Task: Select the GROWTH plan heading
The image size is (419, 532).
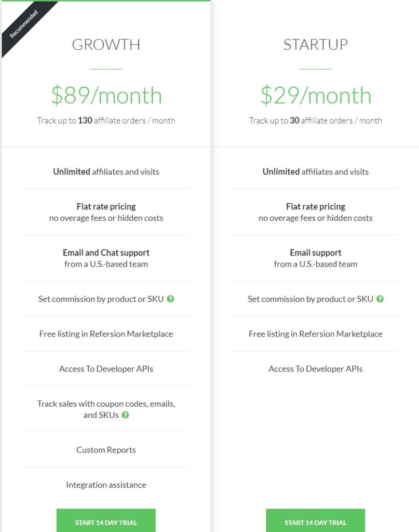Action: [x=106, y=45]
